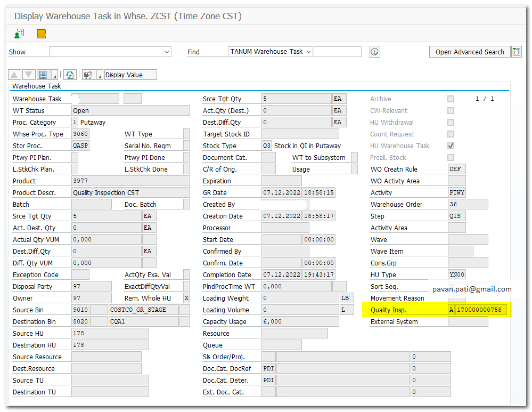Click the icon beside Open Advanced Search

pos(516,52)
